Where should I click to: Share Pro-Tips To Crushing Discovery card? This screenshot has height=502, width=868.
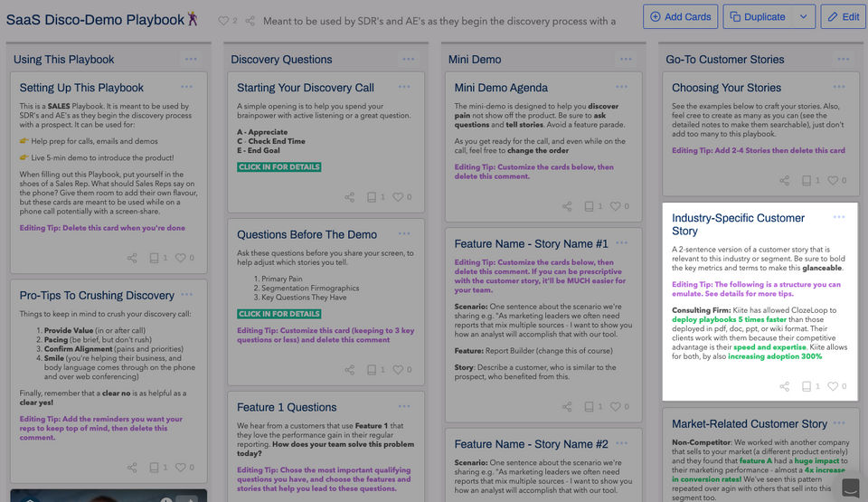pos(132,467)
